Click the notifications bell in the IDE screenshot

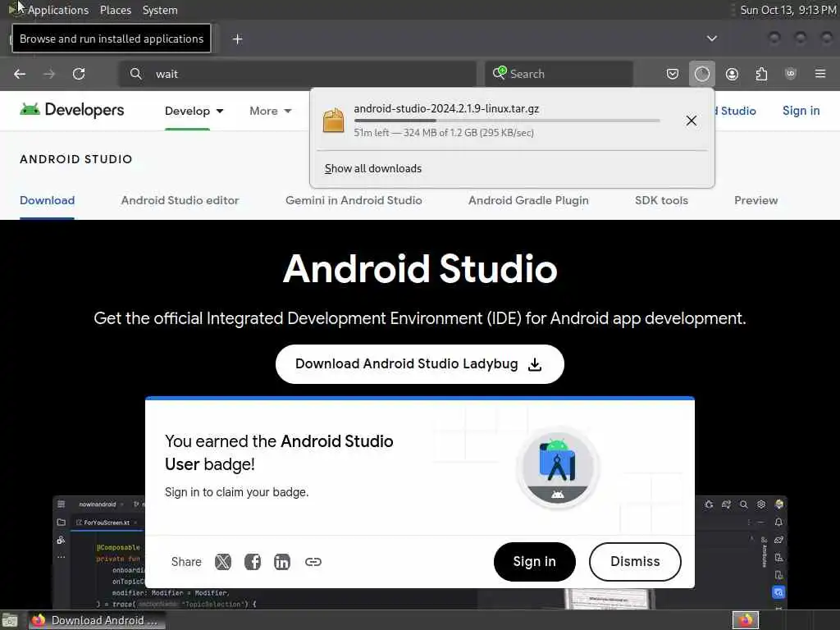(x=778, y=522)
